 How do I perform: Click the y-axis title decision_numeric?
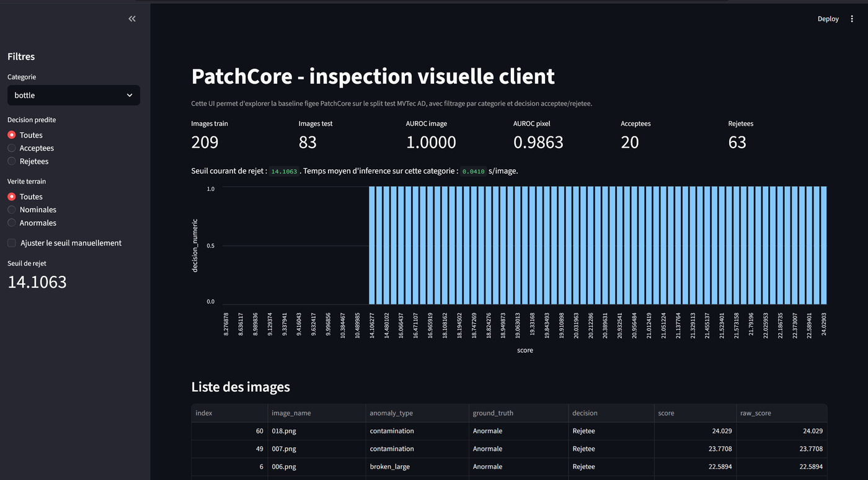pos(195,246)
